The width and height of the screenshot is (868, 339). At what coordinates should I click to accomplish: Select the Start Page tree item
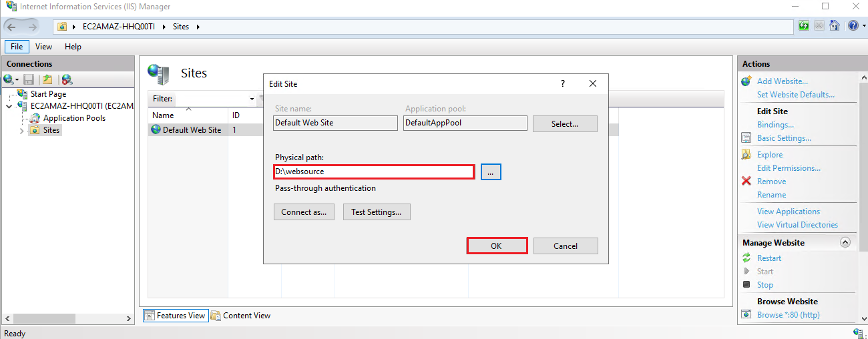[x=48, y=94]
